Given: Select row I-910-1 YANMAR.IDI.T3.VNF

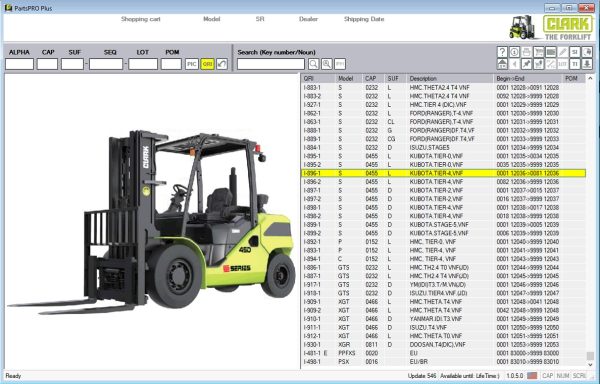Looking at the screenshot, I should (443, 319).
